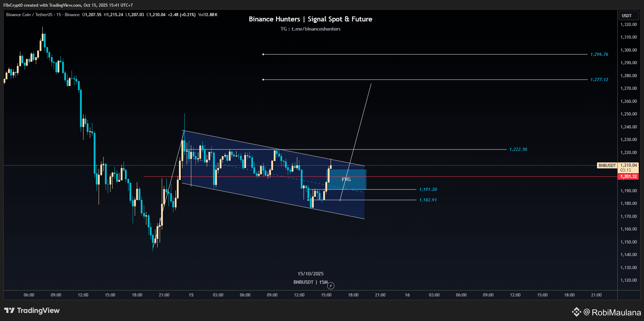Click the 1,190.00 price axis label

pyautogui.click(x=629, y=191)
